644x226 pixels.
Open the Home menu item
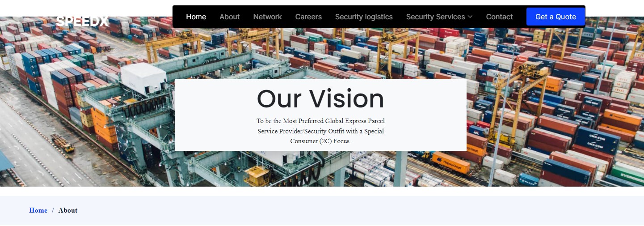(196, 17)
